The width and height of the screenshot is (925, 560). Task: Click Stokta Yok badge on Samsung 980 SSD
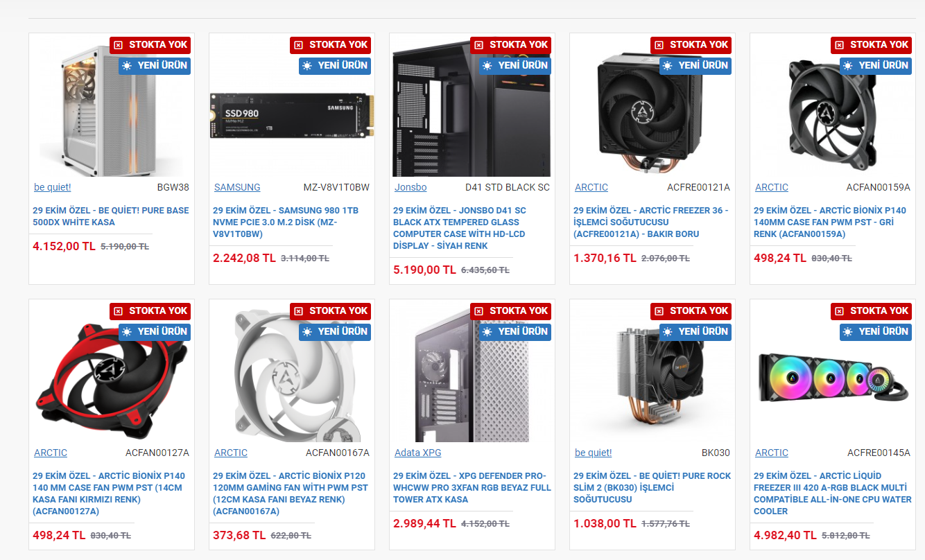click(330, 45)
